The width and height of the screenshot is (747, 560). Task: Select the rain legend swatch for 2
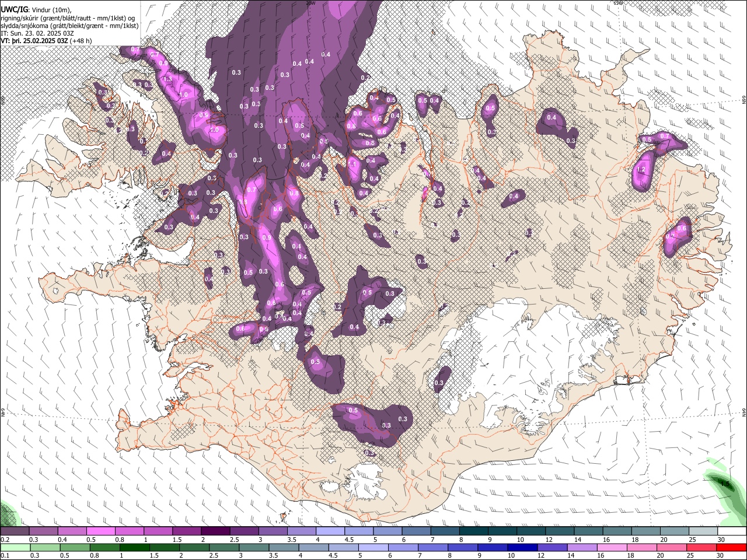194,547
